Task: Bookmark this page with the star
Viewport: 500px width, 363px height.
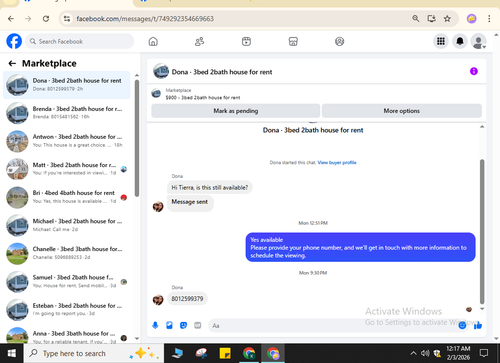Action: tap(447, 19)
